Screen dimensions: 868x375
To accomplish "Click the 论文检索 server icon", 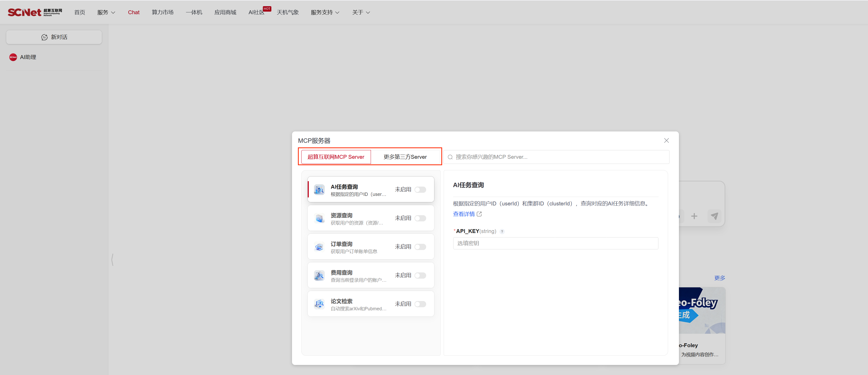I will point(319,304).
